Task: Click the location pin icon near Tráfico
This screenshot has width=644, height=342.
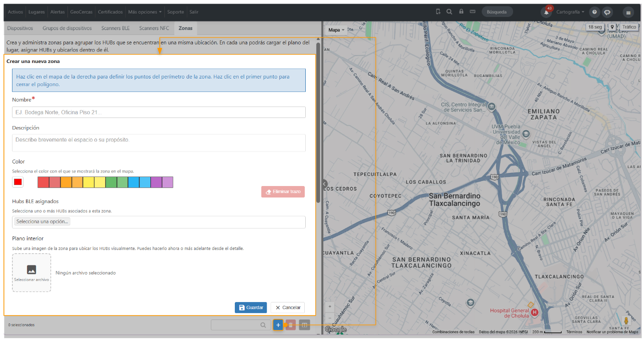Action: point(612,27)
